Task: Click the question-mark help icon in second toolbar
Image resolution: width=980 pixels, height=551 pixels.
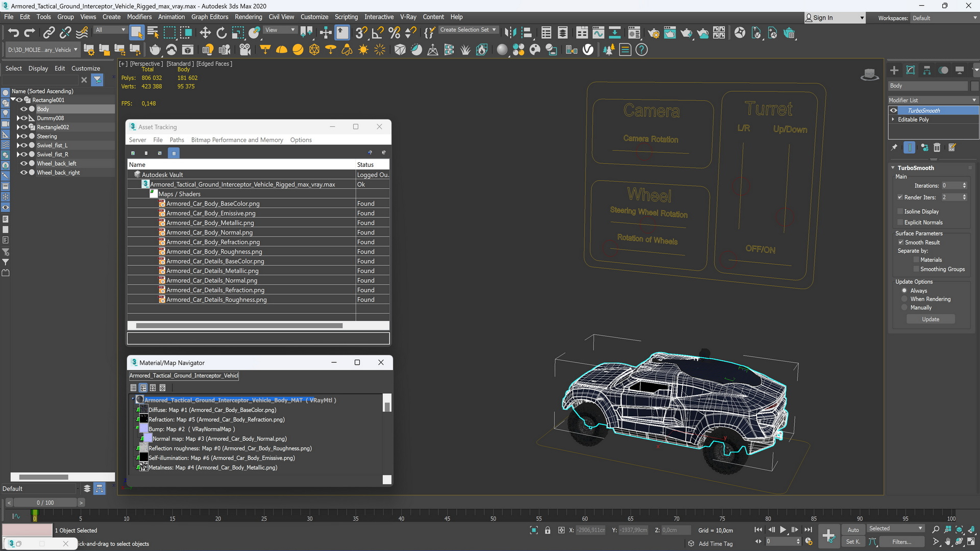Action: click(x=642, y=49)
